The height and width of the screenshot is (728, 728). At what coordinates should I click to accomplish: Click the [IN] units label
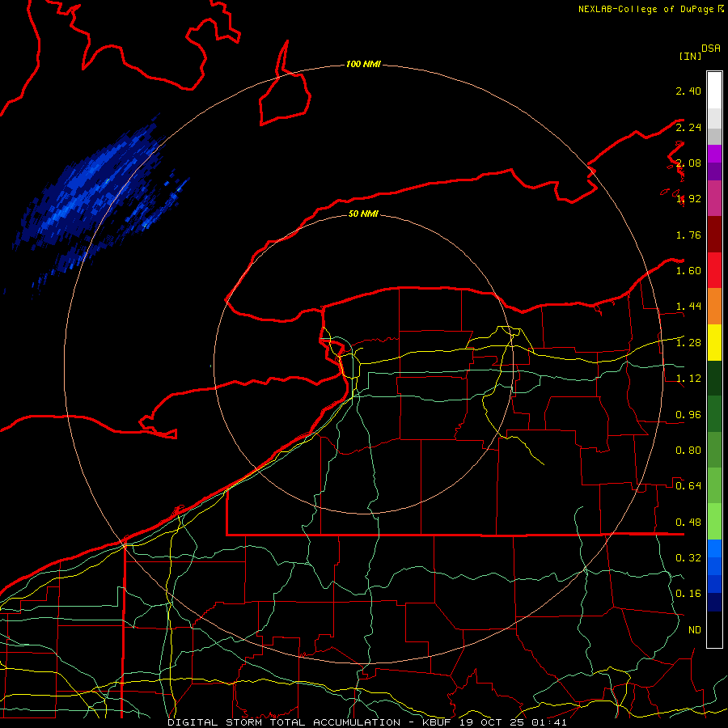tap(690, 56)
